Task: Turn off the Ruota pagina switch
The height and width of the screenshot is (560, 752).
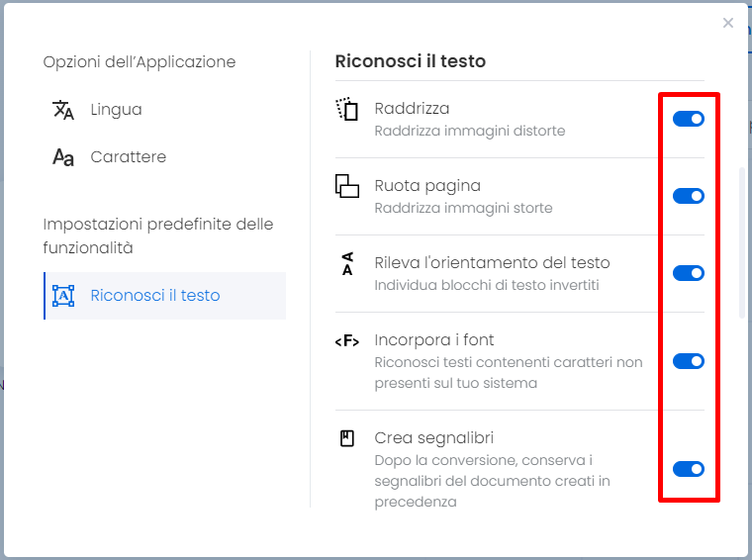Action: pyautogui.click(x=689, y=196)
